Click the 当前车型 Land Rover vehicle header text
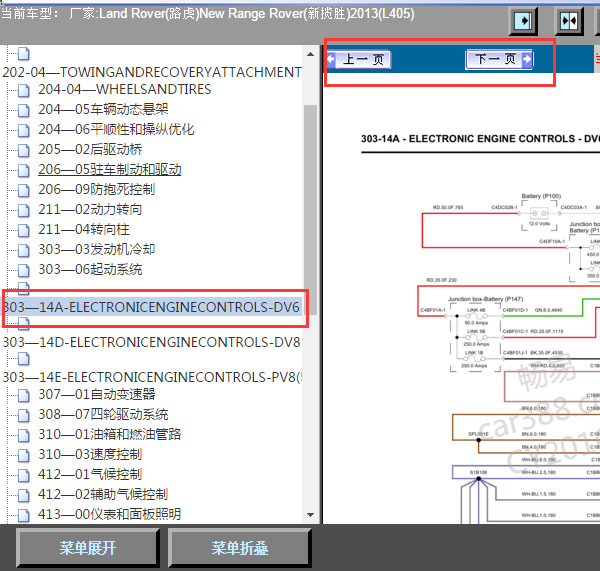Viewport: 600px width, 571px height. click(207, 14)
